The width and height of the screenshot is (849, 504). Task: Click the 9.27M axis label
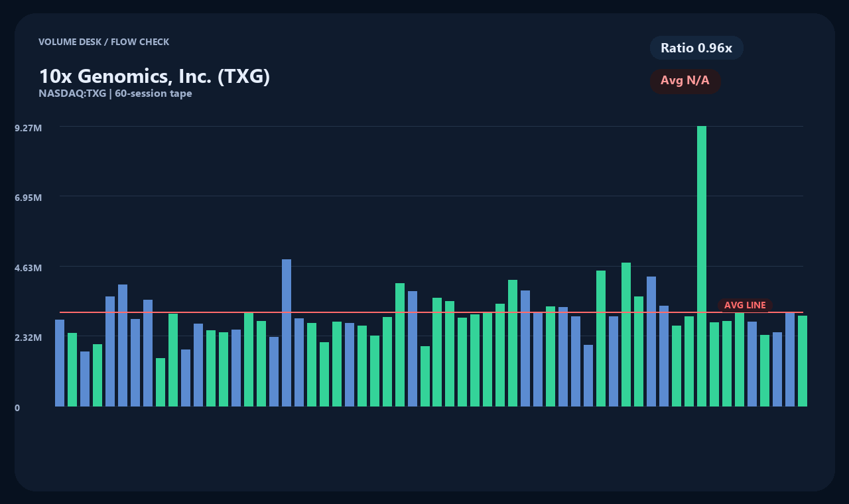[28, 127]
